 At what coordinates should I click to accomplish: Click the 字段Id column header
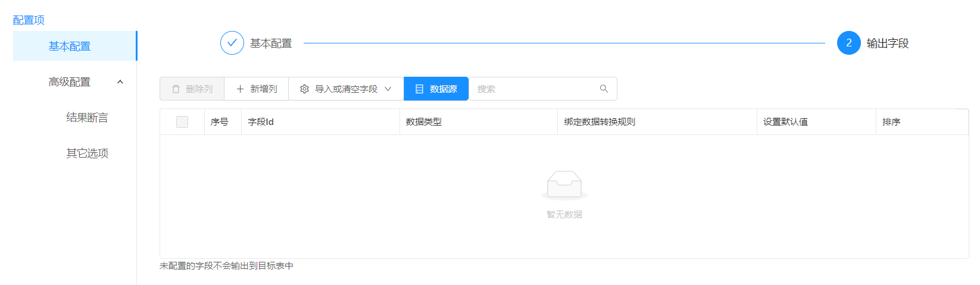pos(261,122)
